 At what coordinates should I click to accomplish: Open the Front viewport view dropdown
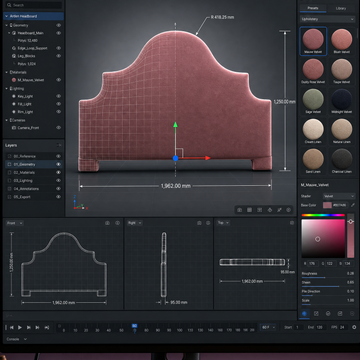(15, 223)
